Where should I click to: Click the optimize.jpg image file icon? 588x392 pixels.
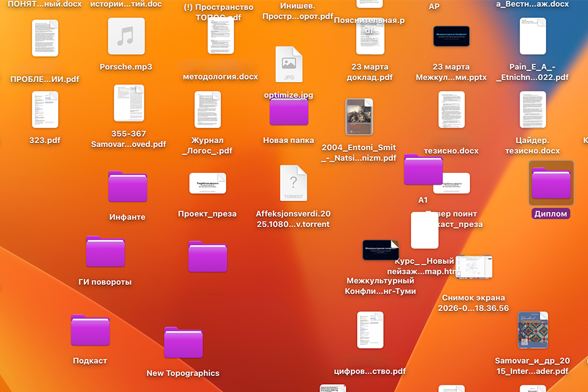click(x=289, y=65)
